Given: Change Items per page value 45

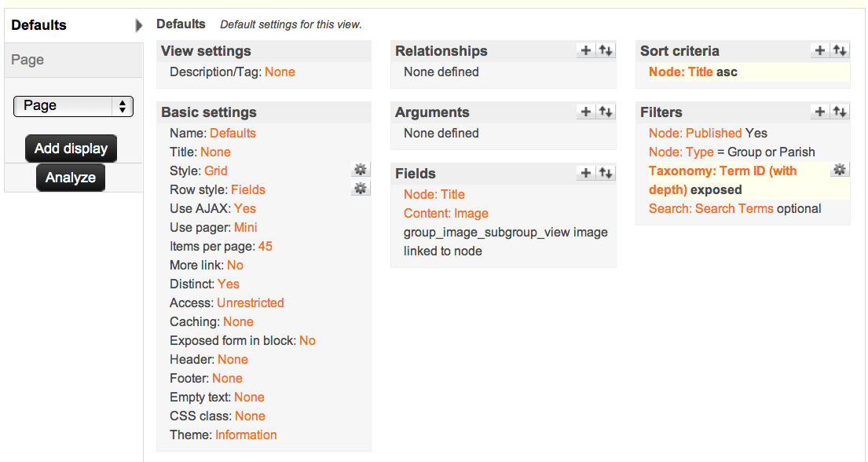Looking at the screenshot, I should pos(266,247).
